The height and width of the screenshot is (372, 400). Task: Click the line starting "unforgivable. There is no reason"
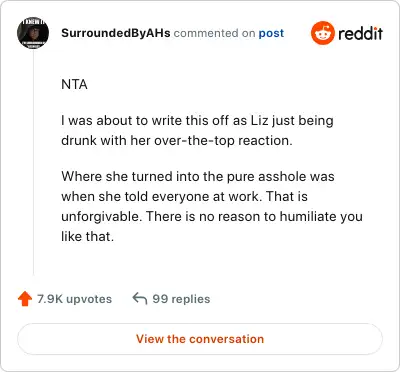(x=212, y=217)
